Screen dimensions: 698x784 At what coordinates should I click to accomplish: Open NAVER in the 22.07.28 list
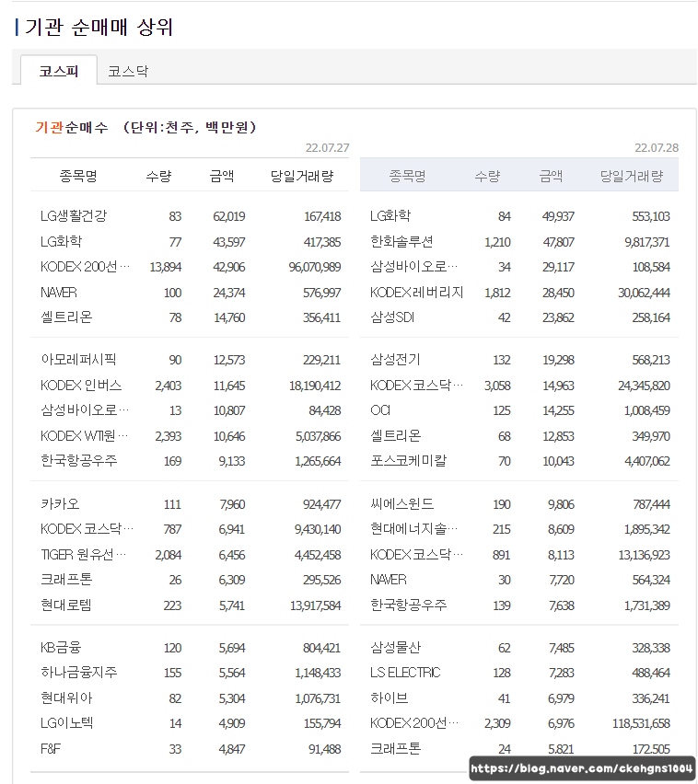(x=389, y=580)
